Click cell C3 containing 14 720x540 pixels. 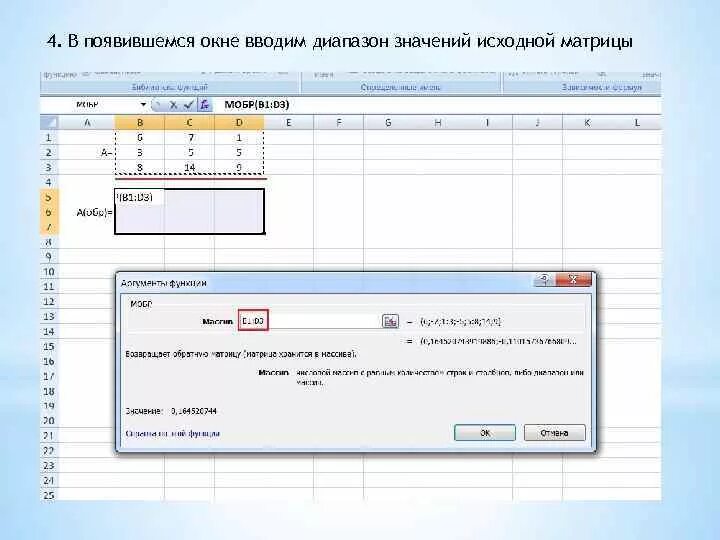(x=189, y=167)
